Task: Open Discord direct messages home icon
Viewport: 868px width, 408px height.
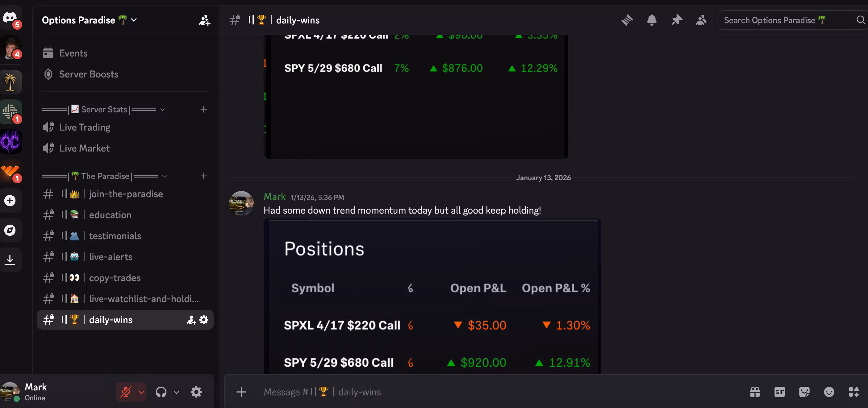Action: [10, 18]
